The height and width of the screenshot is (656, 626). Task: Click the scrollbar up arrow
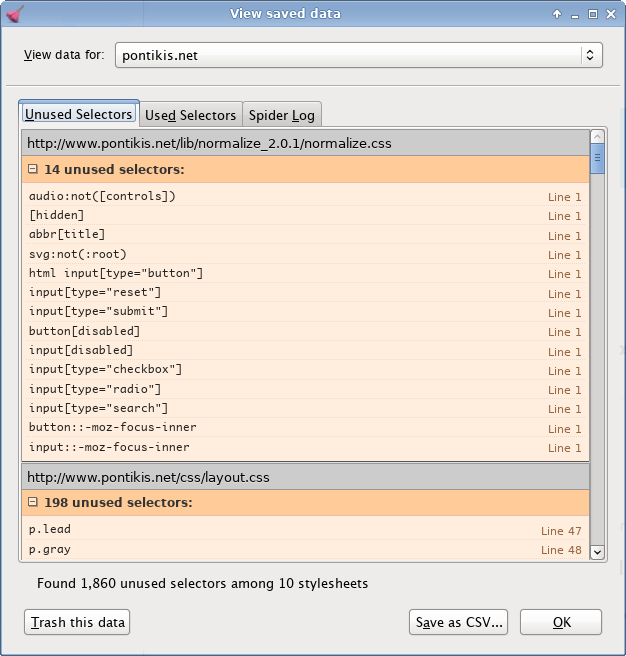[597, 137]
